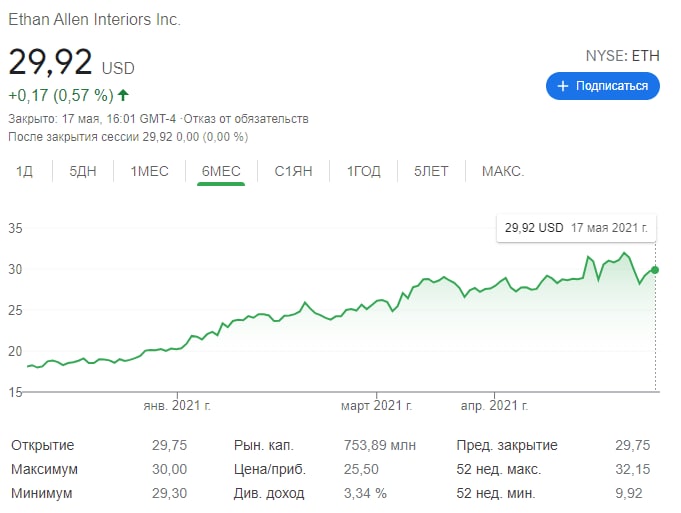Select the 5ДН time range tab
681x513 pixels.
pyautogui.click(x=83, y=171)
